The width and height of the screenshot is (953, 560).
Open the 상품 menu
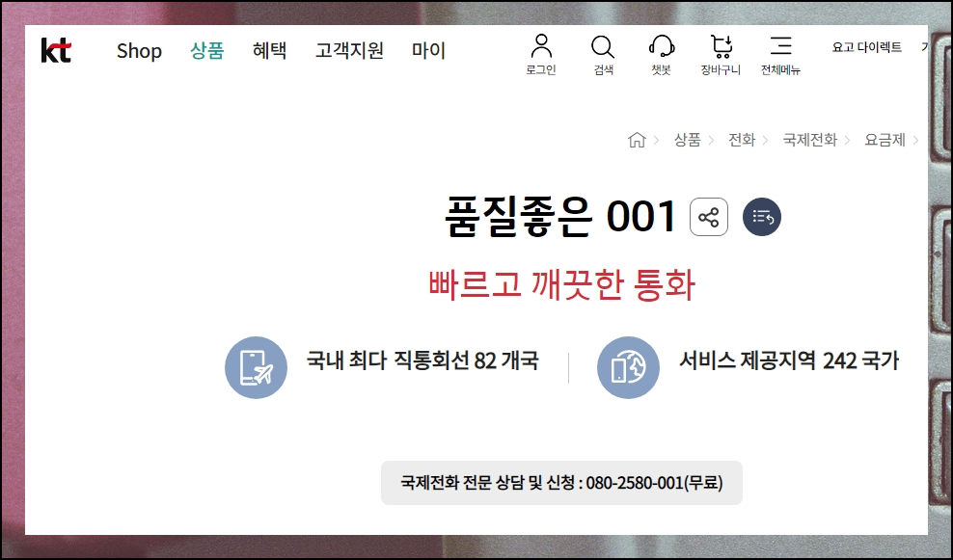tap(207, 50)
